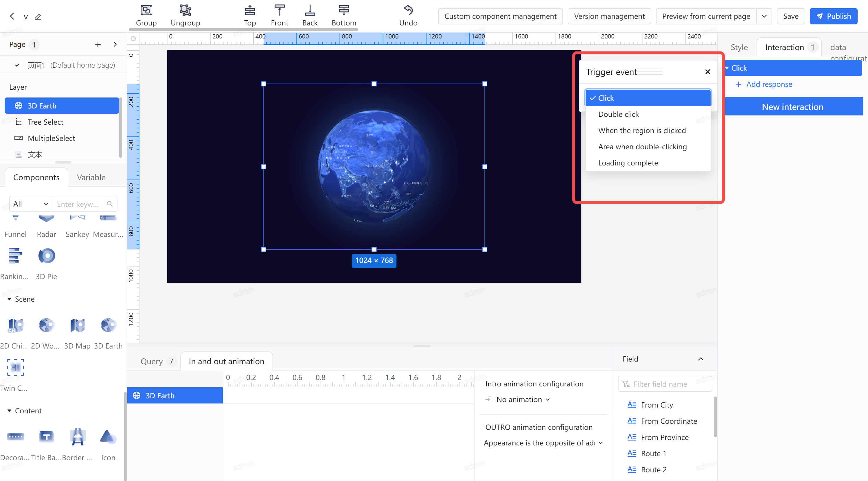Select the 3D Pie component
The image size is (868, 481).
pyautogui.click(x=47, y=264)
